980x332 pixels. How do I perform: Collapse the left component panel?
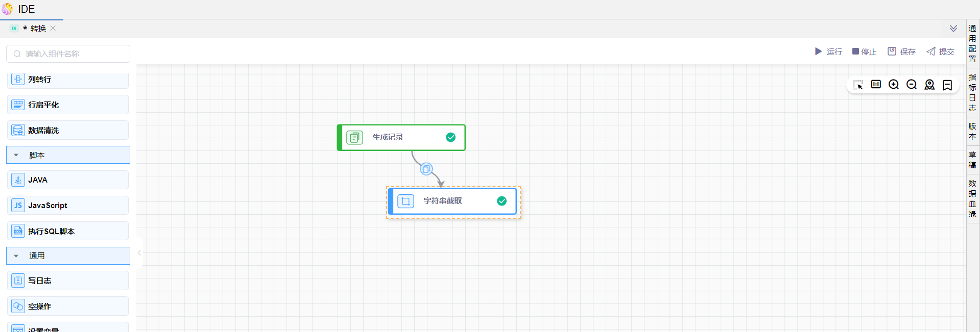point(139,252)
